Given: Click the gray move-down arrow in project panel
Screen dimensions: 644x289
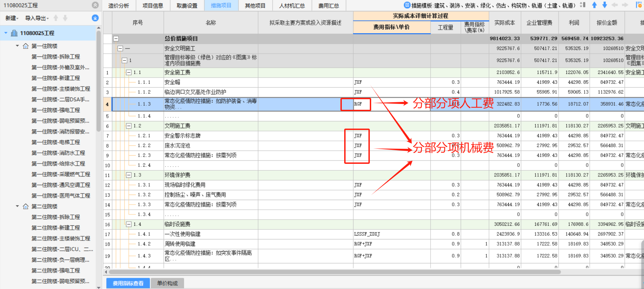Looking at the screenshot, I should [x=65, y=18].
